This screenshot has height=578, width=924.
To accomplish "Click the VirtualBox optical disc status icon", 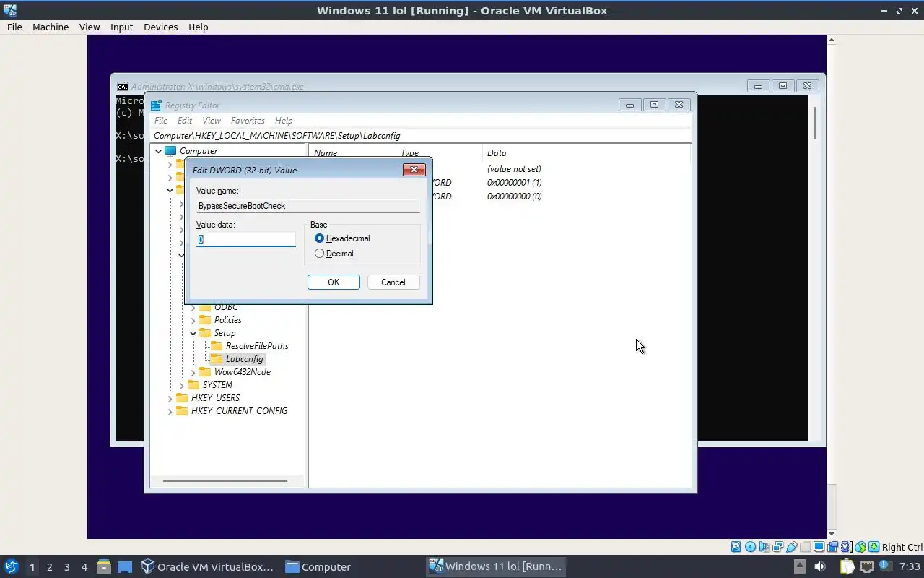I will (750, 547).
